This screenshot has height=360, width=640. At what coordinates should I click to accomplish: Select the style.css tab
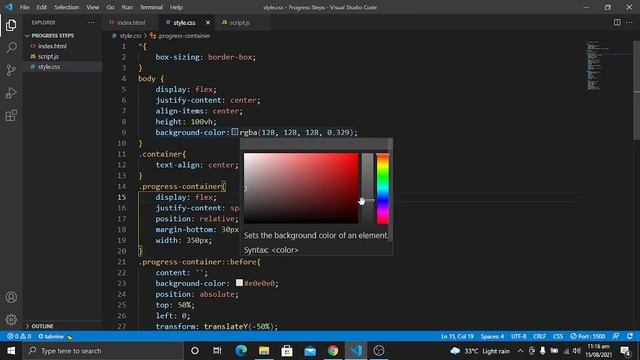click(184, 22)
